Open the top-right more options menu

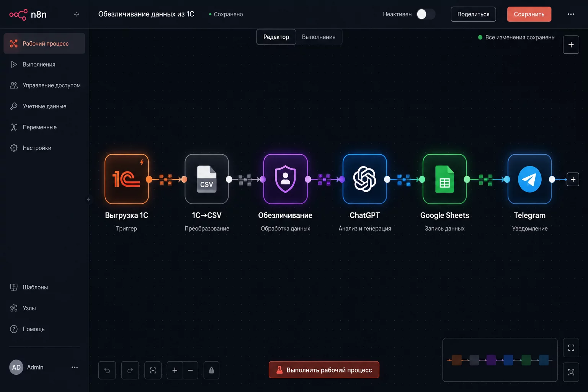click(x=571, y=14)
